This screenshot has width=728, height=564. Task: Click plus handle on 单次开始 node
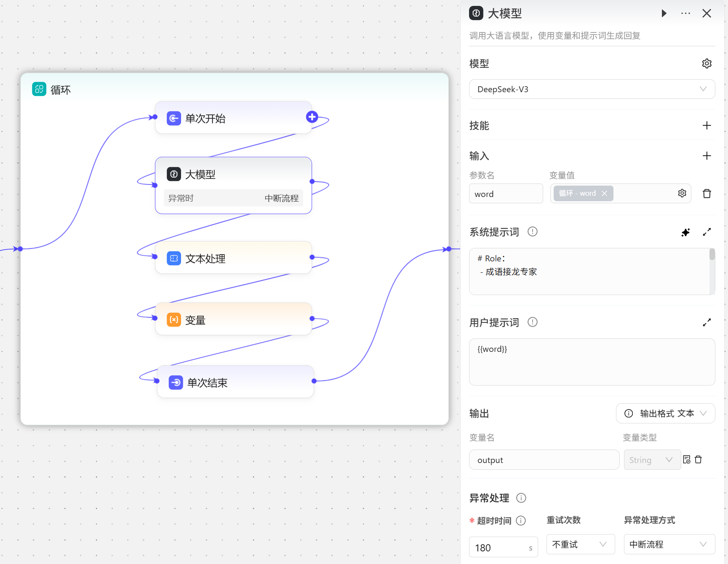click(312, 117)
